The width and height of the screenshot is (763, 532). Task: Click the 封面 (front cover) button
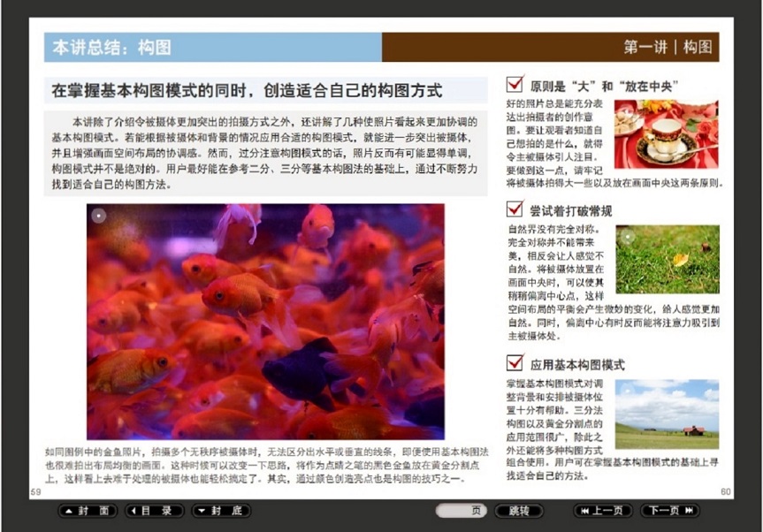(88, 511)
